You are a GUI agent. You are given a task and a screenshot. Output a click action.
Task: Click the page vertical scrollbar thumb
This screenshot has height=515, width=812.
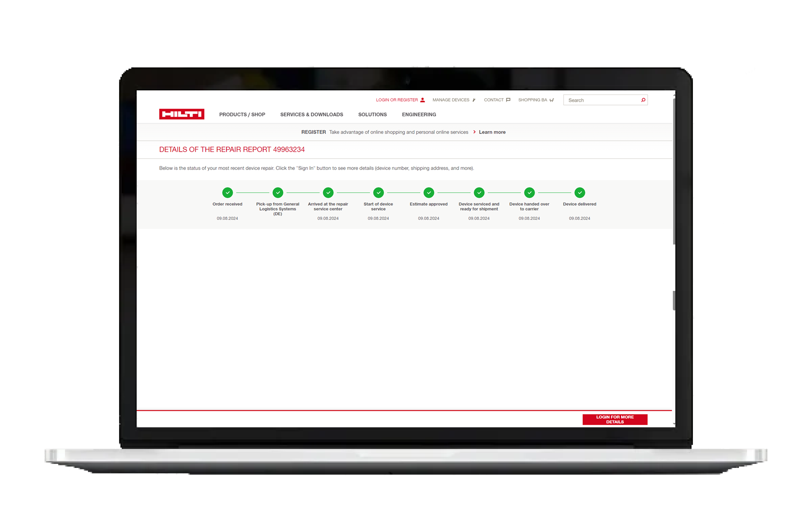674,172
